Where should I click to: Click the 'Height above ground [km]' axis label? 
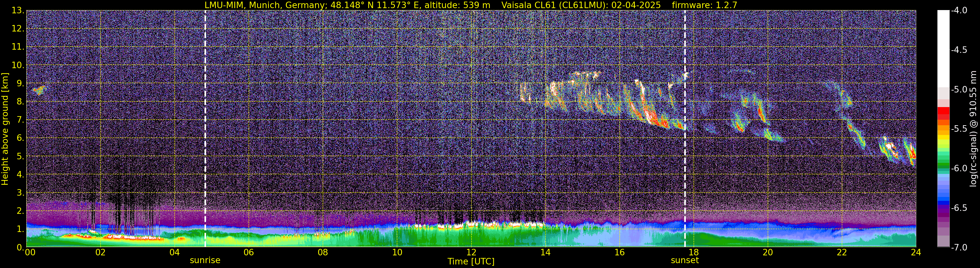pyautogui.click(x=5, y=129)
